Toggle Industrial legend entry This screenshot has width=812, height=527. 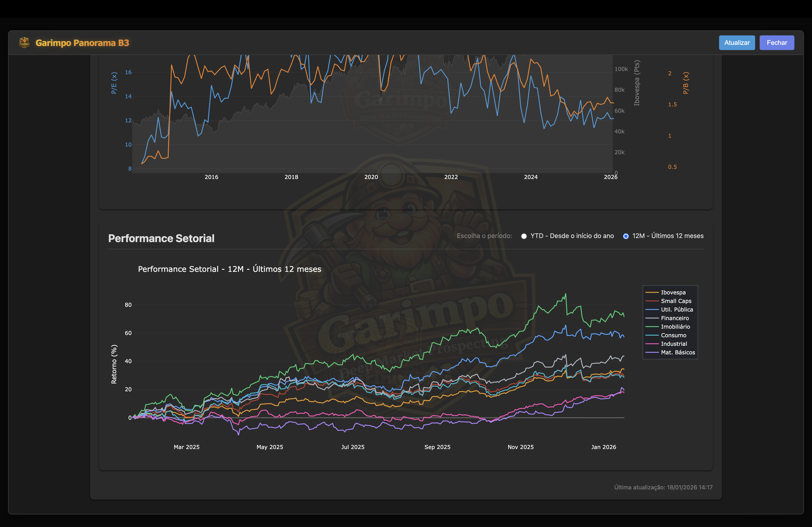674,344
